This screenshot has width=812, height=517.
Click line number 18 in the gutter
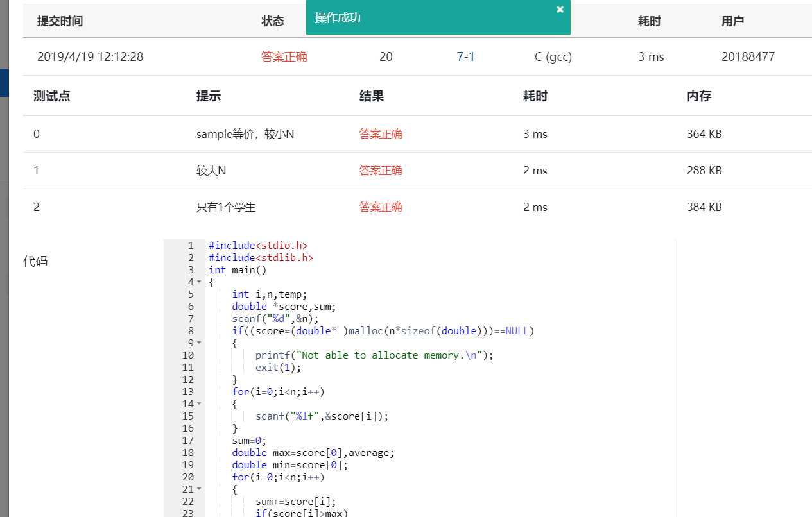tap(187, 453)
